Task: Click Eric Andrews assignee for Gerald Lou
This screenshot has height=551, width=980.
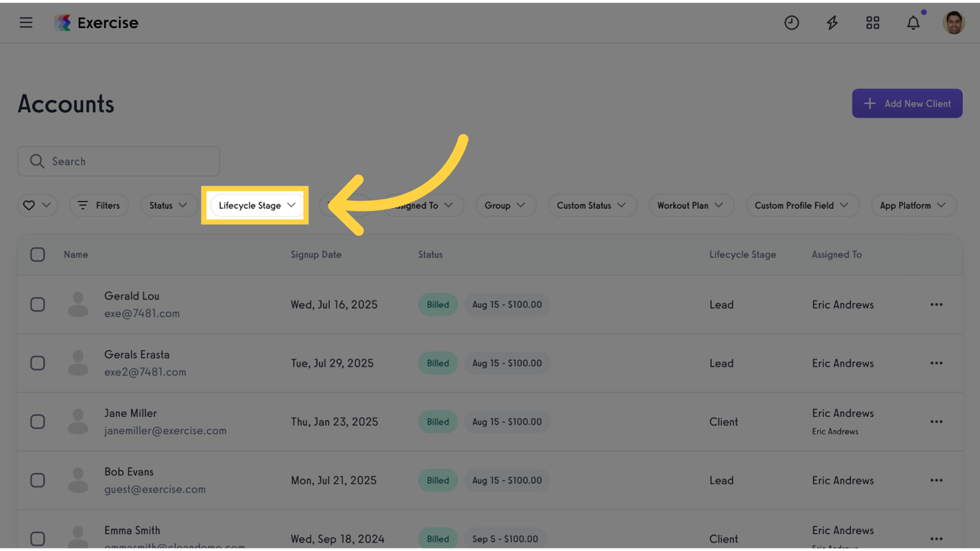Action: pyautogui.click(x=843, y=305)
